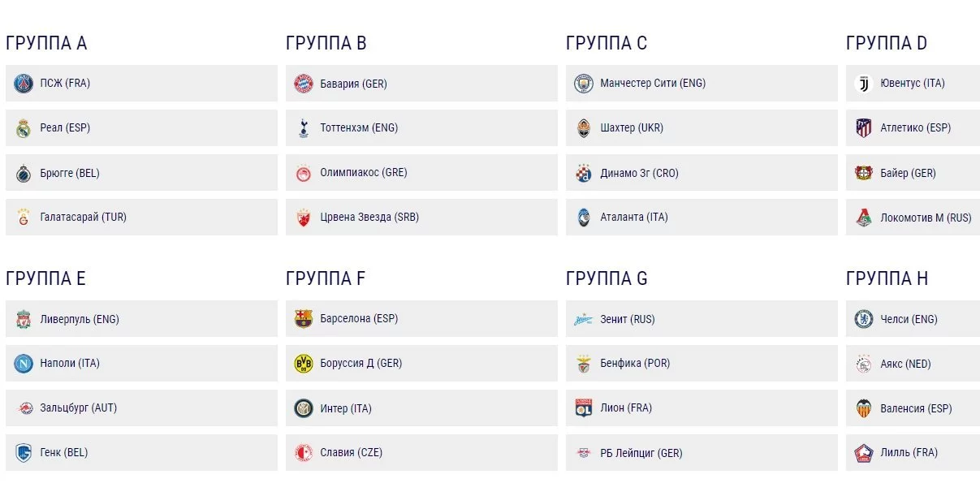The width and height of the screenshot is (980, 483).
Task: Click the Zenit logo icon
Action: (584, 319)
